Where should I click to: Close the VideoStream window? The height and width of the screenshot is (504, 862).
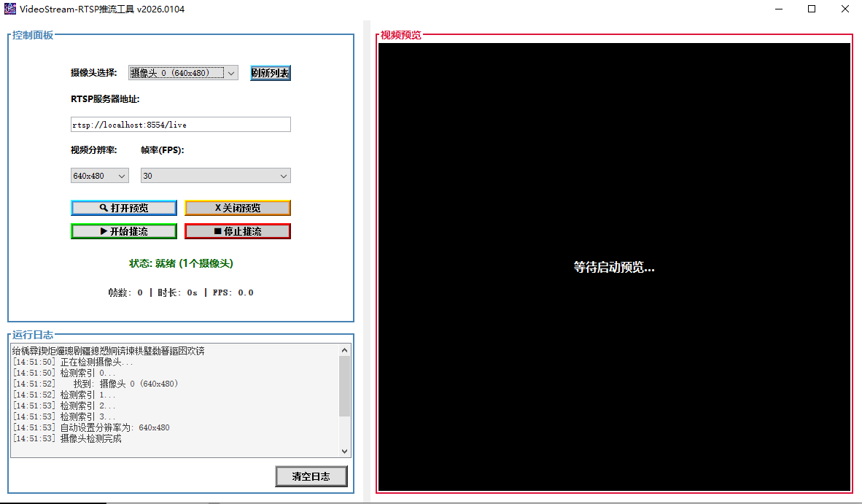(x=845, y=9)
